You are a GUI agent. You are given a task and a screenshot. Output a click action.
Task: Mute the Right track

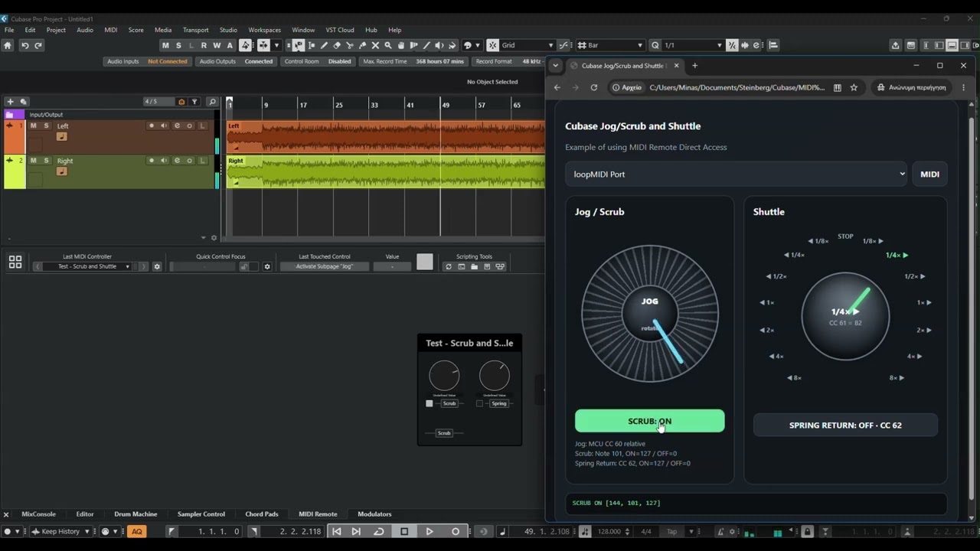33,161
